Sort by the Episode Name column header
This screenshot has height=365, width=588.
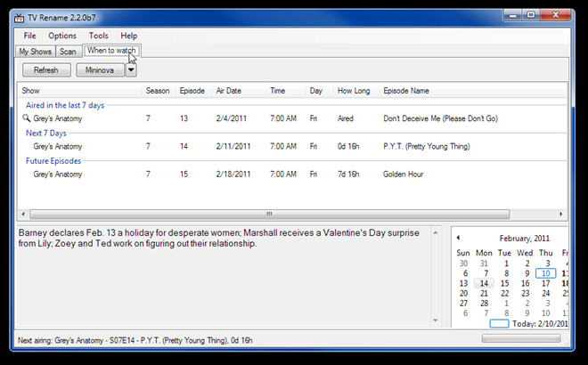[473, 91]
